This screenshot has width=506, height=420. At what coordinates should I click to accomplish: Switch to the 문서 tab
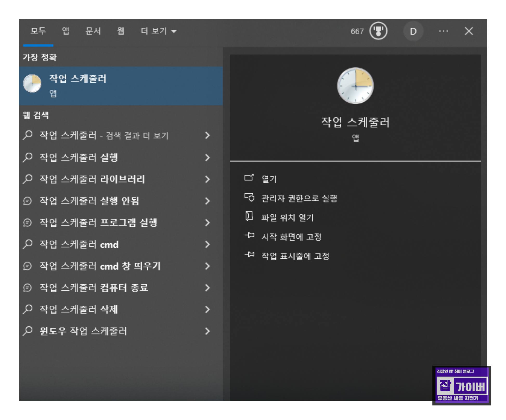click(93, 31)
